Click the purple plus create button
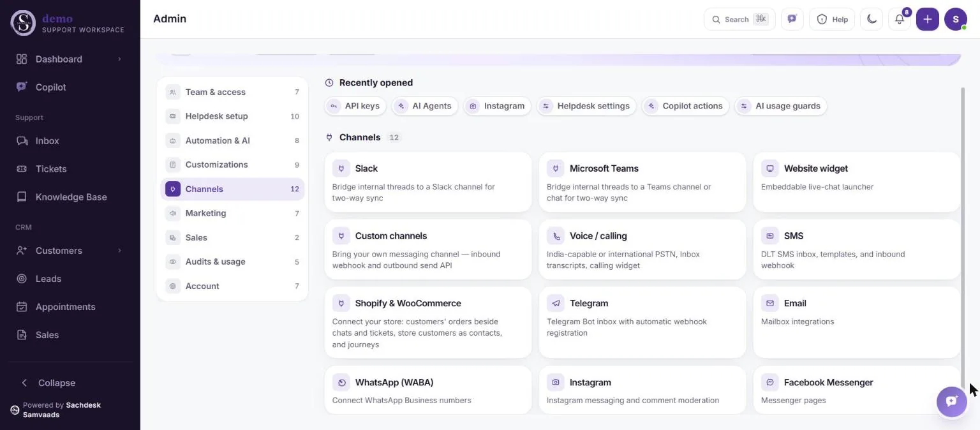The height and width of the screenshot is (430, 980). pos(928,19)
